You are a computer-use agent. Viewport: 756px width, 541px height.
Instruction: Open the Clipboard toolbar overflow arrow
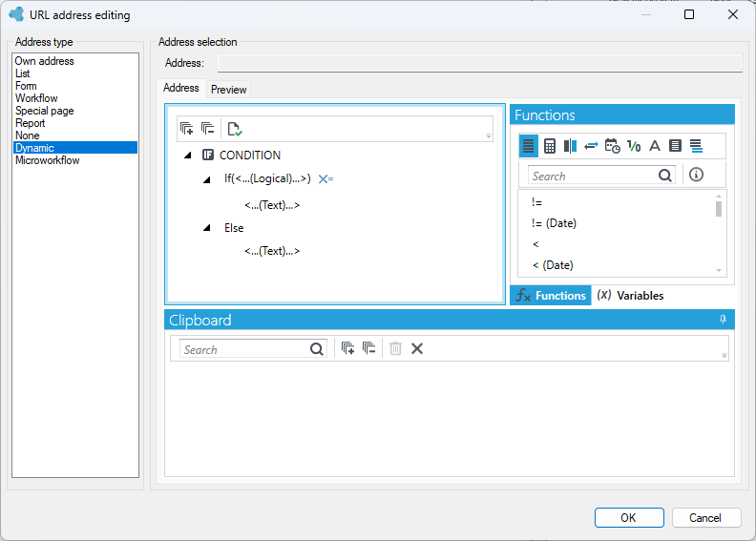724,356
